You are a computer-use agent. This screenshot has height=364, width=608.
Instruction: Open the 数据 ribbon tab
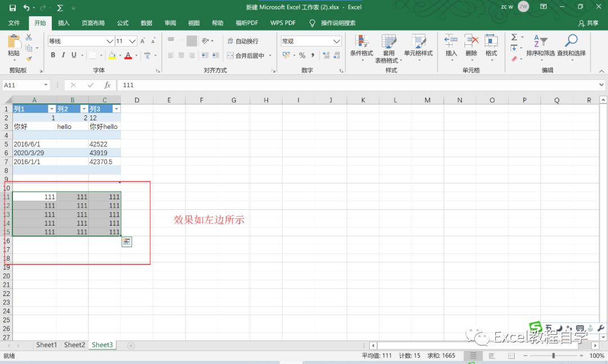(146, 23)
